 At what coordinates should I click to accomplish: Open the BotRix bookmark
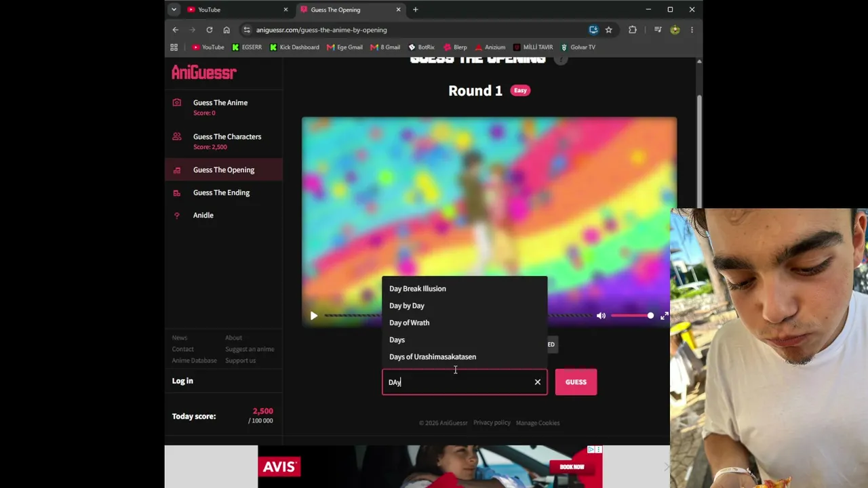pos(422,47)
